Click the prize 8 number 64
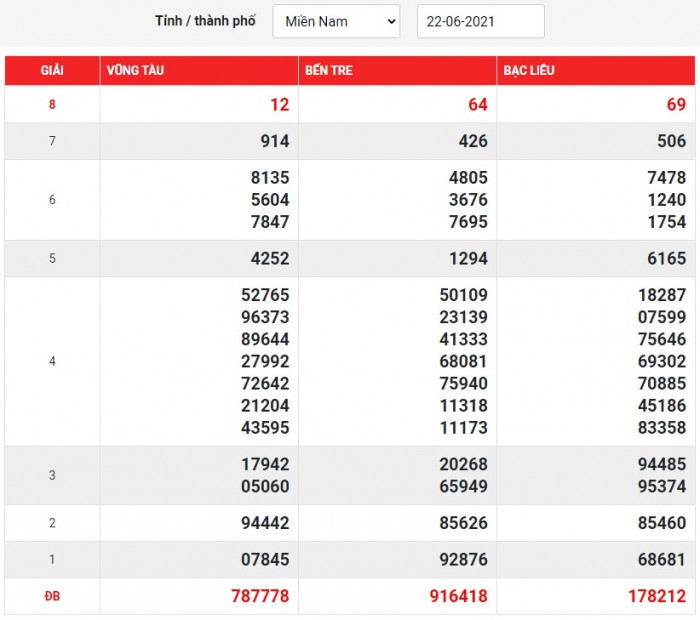 tap(477, 105)
